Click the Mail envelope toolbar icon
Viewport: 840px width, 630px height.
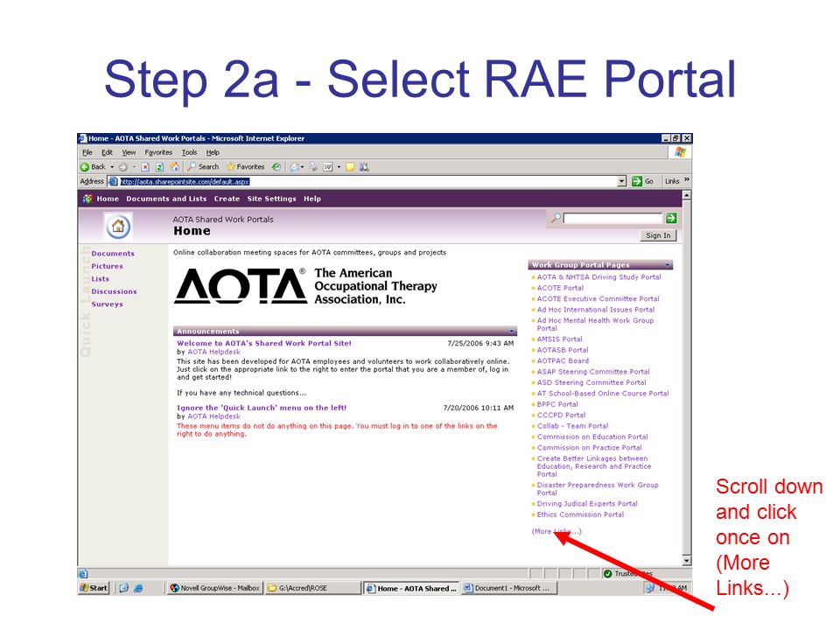294,166
